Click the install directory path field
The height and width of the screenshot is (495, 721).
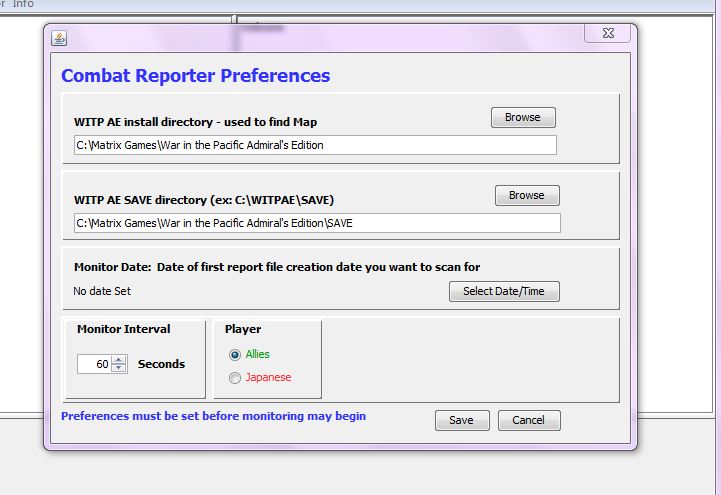315,145
